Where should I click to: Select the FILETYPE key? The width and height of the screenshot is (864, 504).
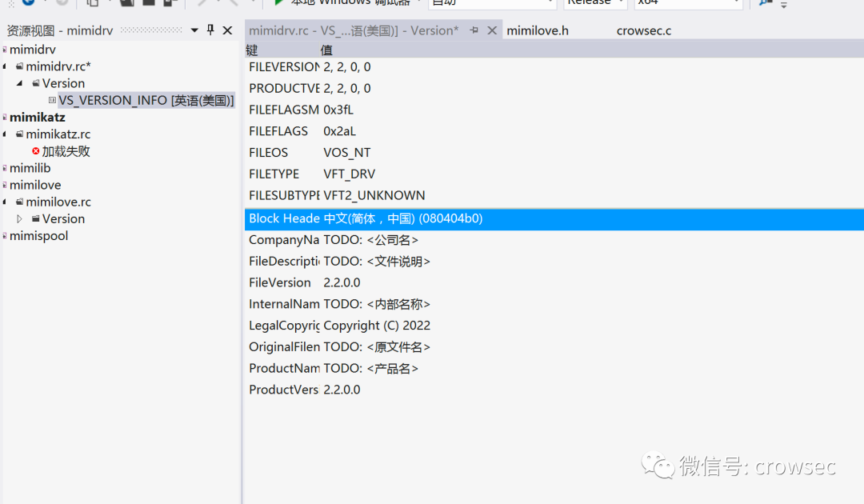tap(274, 174)
